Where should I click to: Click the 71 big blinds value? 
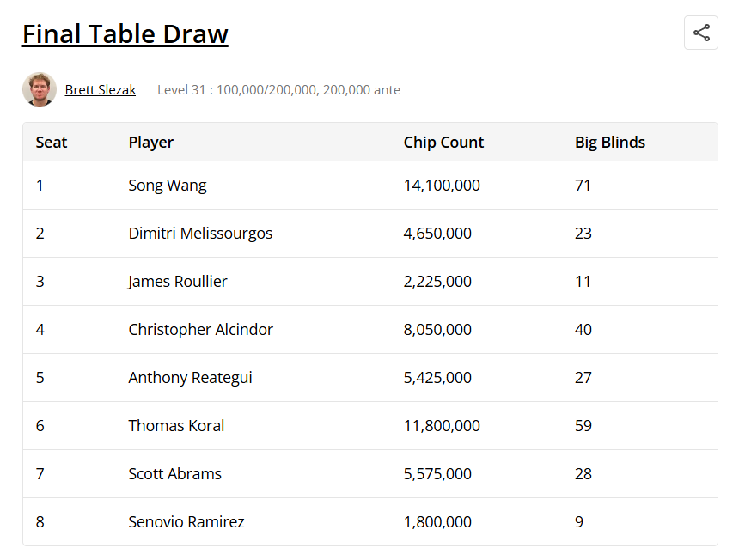tap(583, 186)
